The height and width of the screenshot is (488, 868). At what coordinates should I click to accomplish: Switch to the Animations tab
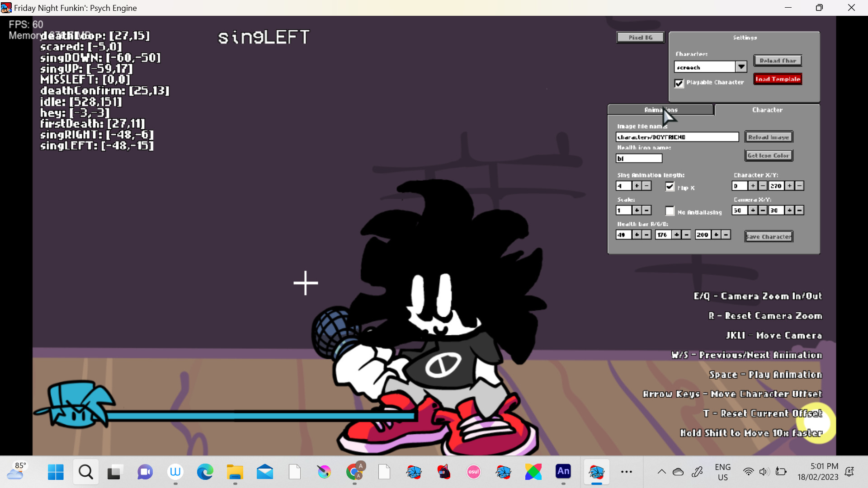[x=660, y=109]
